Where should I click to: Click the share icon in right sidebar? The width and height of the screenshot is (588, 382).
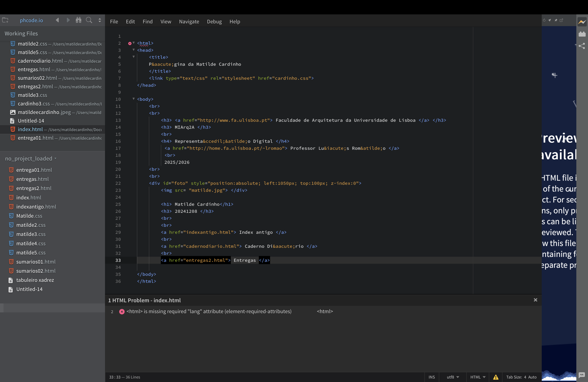[x=582, y=46]
